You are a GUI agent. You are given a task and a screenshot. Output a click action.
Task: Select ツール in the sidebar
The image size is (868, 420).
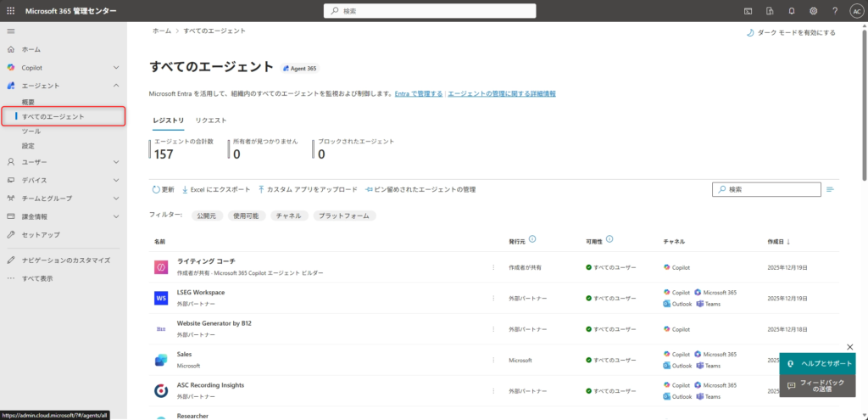pos(31,132)
